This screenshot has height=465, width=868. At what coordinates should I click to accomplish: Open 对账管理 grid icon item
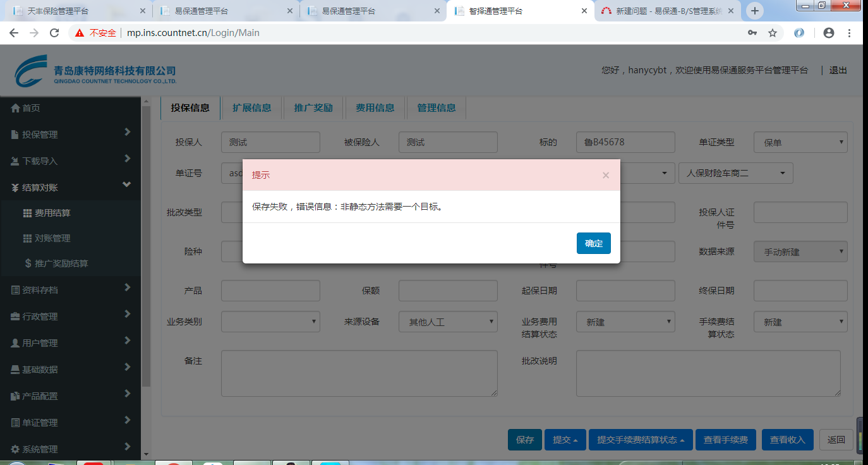(27, 238)
